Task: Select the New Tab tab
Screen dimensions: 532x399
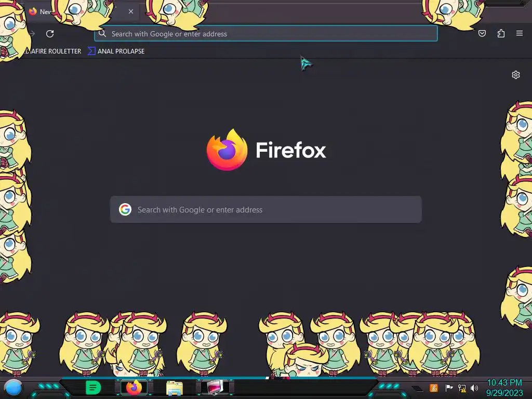Action: coord(82,11)
